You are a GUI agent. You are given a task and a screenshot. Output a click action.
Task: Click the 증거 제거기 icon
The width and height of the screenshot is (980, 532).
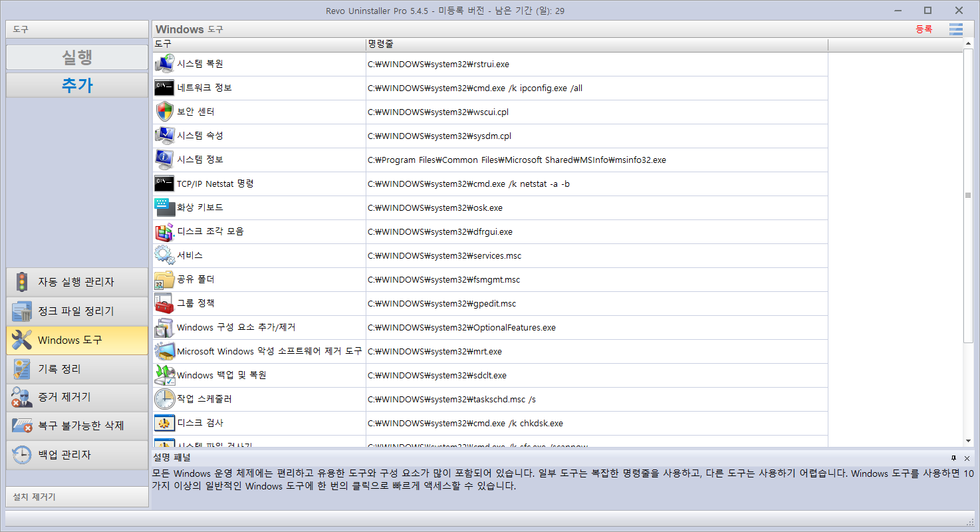[22, 397]
